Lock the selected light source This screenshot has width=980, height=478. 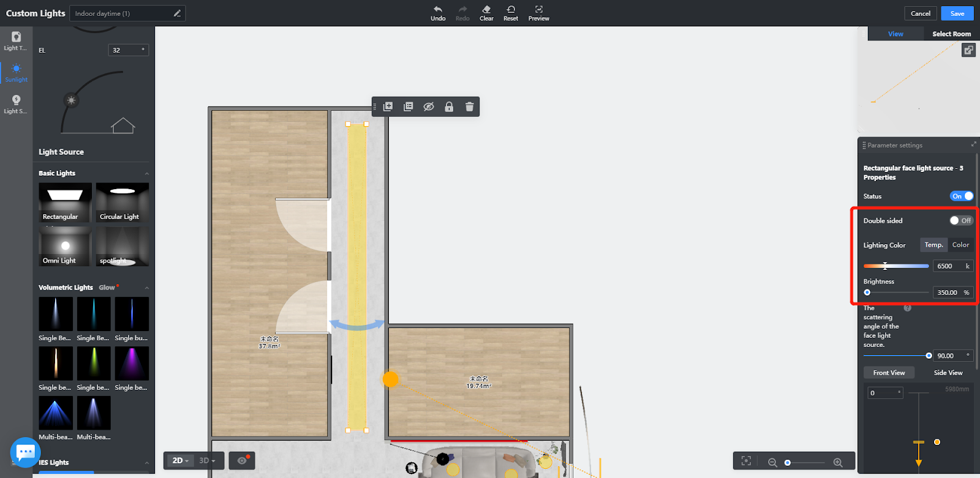[449, 106]
